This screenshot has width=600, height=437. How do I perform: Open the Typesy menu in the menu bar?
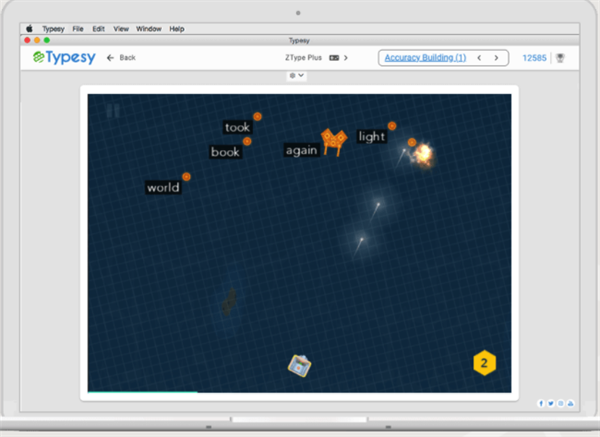tap(53, 29)
